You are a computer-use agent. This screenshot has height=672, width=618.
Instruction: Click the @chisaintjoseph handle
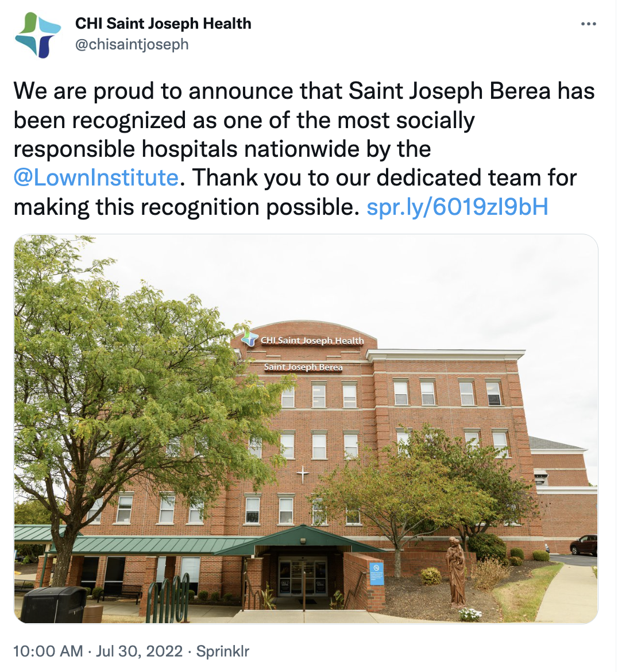click(x=132, y=44)
